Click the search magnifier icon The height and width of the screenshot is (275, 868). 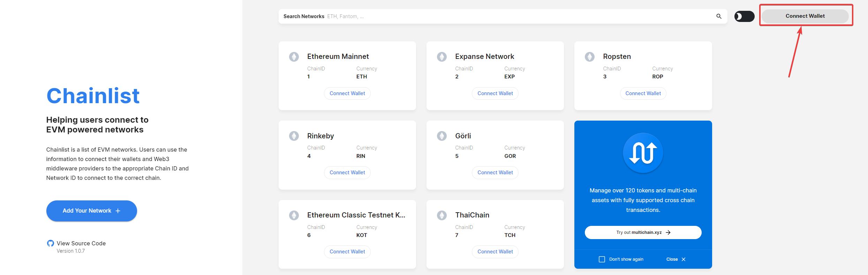click(x=719, y=16)
